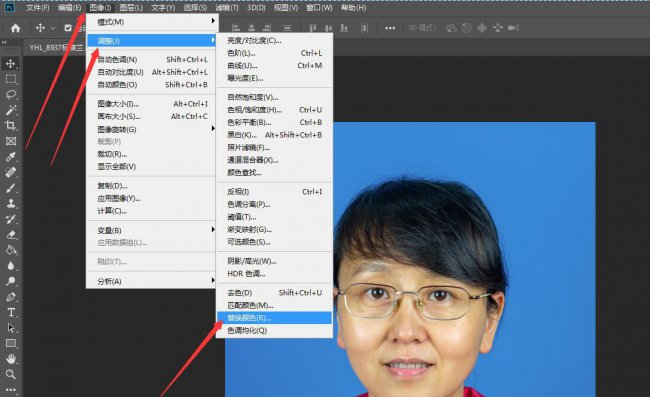Select the Dodge tool

[11, 281]
